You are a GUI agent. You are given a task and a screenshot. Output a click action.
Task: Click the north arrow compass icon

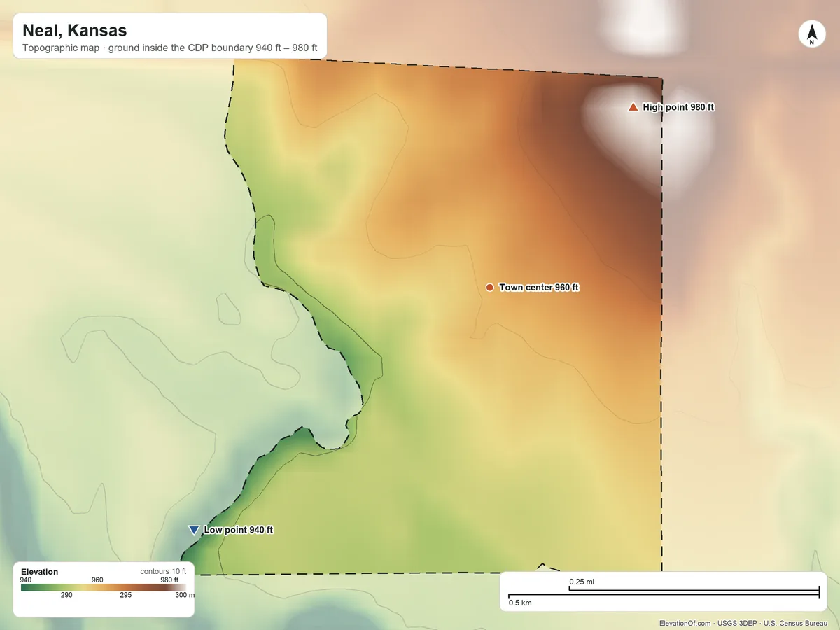pyautogui.click(x=812, y=34)
